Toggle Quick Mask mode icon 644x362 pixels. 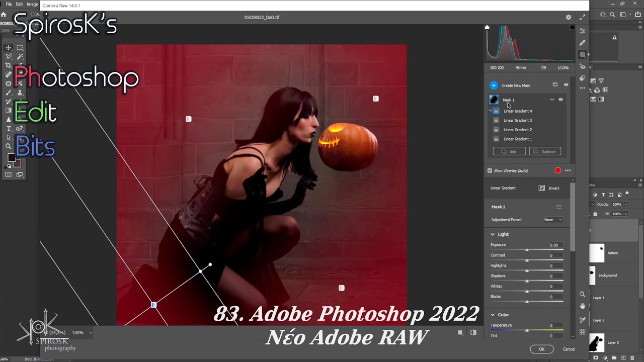tap(9, 174)
